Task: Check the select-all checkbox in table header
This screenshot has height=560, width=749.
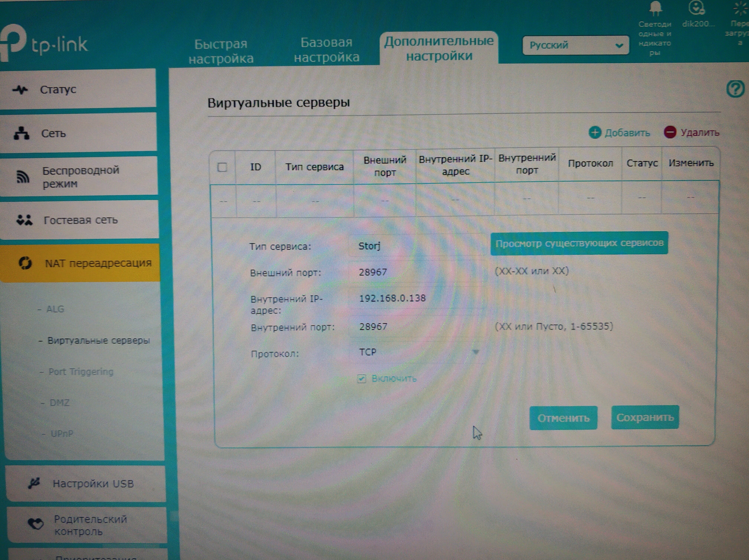Action: (x=222, y=167)
